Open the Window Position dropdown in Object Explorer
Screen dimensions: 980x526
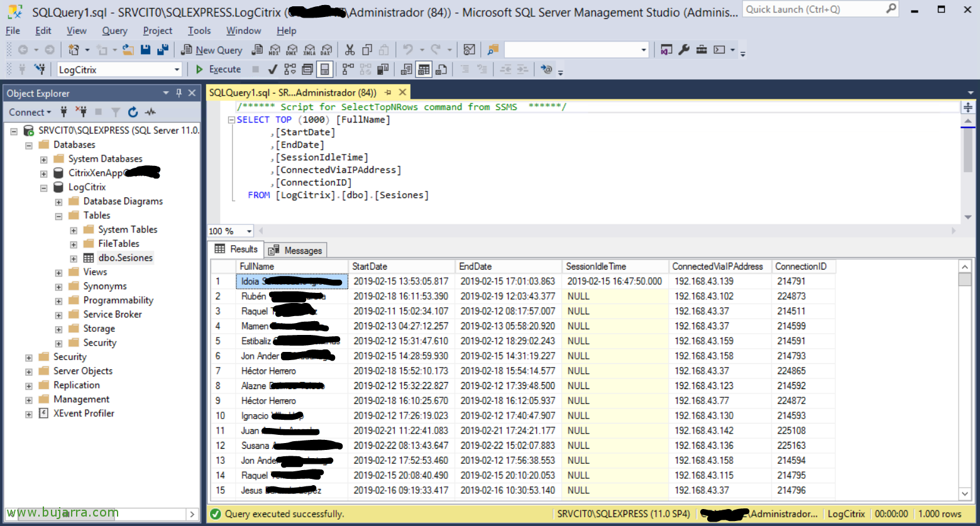166,93
